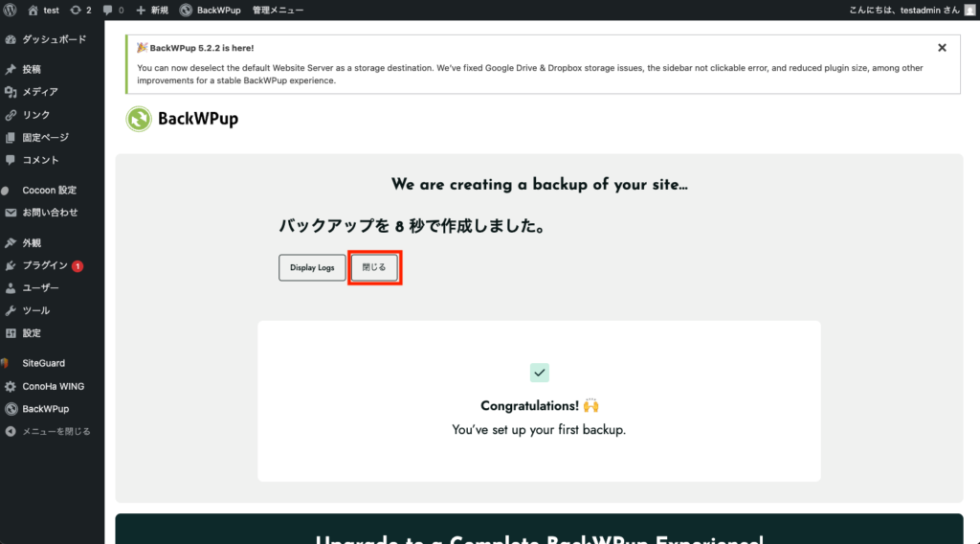Viewport: 980px width, 544px height.
Task: Click the WordPress logo in admin bar
Action: point(10,10)
